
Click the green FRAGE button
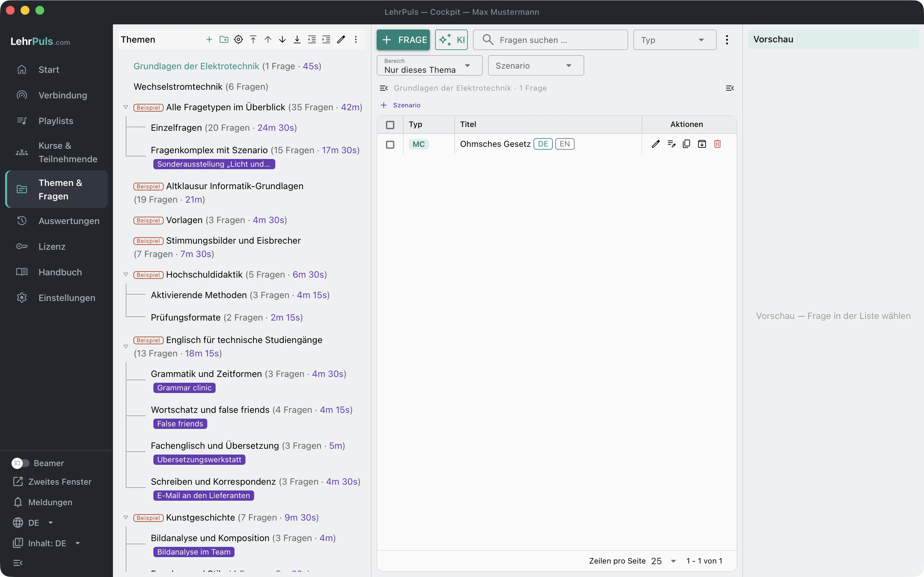[x=403, y=40]
